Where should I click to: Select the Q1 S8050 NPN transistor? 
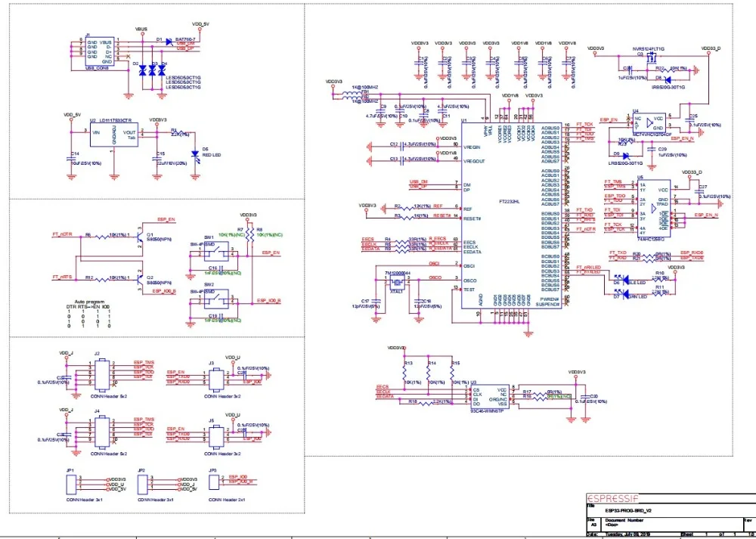[x=139, y=237]
